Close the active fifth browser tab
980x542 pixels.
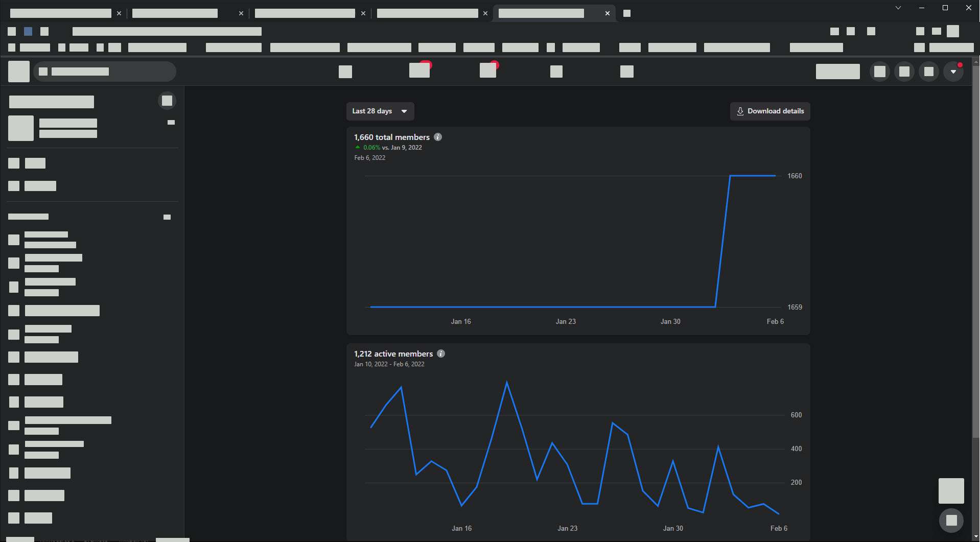(x=608, y=13)
